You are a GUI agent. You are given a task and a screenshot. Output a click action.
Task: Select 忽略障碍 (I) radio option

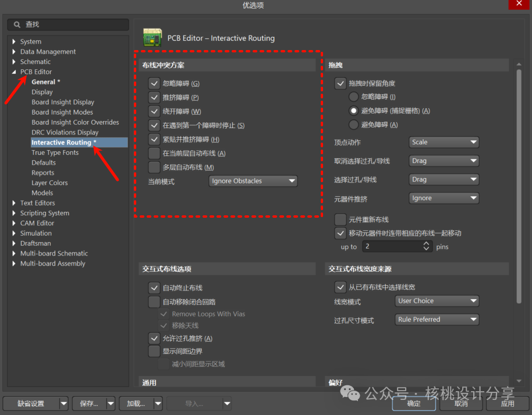coord(354,97)
